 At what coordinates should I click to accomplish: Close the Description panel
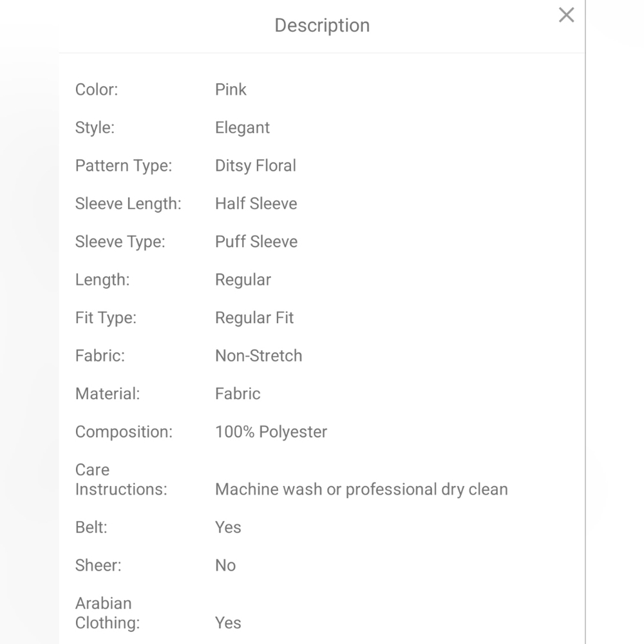(x=566, y=15)
